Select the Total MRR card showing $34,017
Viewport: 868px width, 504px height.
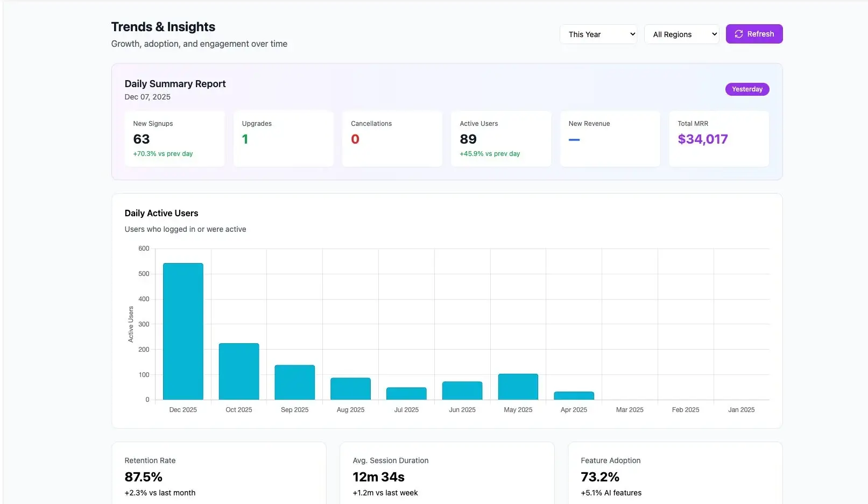tap(718, 138)
